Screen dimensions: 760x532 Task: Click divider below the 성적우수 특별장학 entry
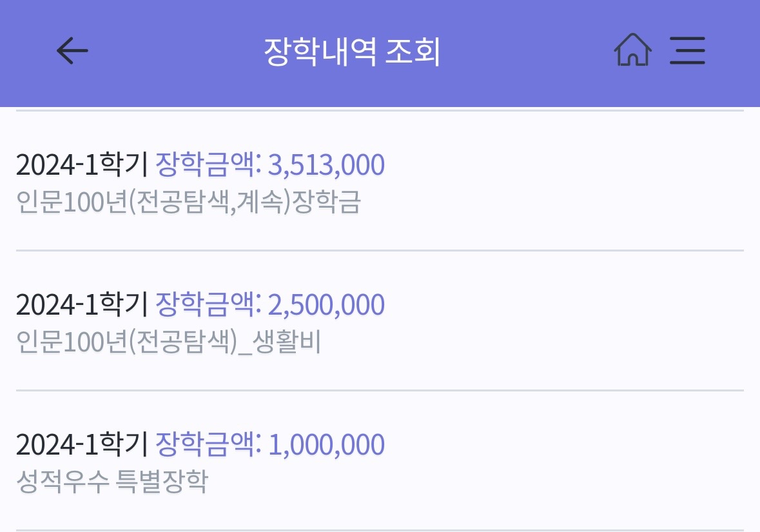[x=380, y=529]
